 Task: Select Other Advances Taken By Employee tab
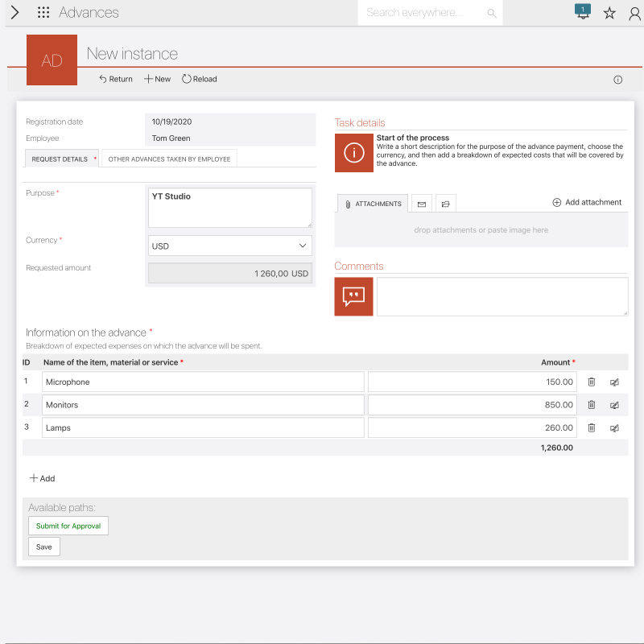point(169,159)
